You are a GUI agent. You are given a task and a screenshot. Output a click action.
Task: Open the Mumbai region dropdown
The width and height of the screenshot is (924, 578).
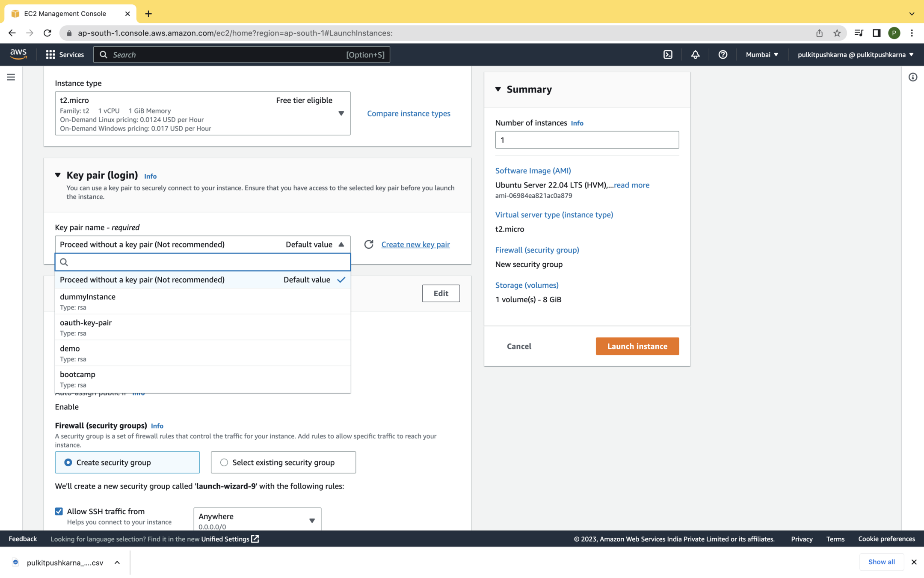pyautogui.click(x=762, y=54)
